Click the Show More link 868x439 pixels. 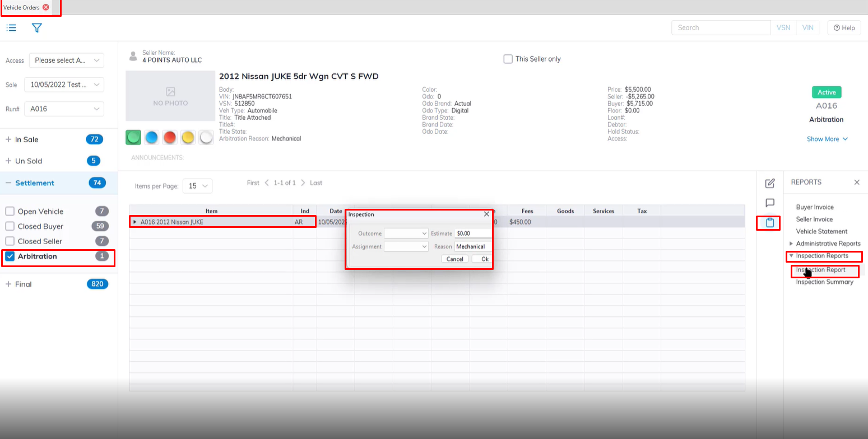point(827,139)
